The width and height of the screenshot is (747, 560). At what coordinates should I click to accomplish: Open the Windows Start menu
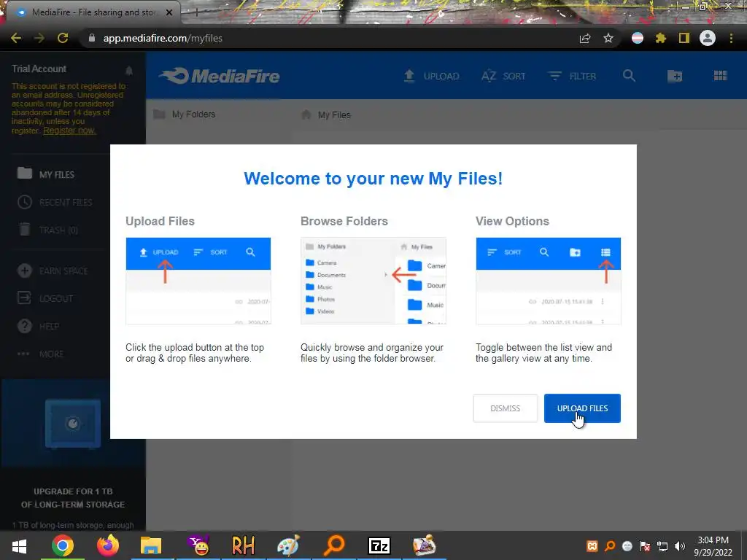pos(19,545)
